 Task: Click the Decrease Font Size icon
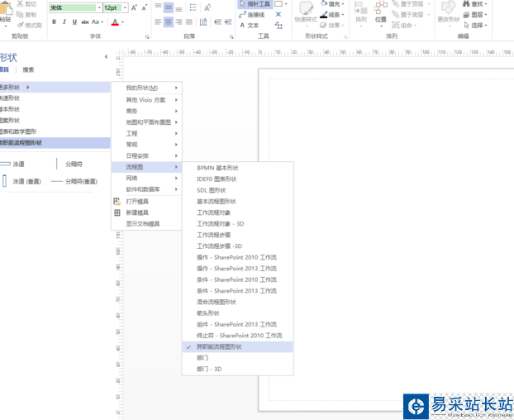point(145,7)
